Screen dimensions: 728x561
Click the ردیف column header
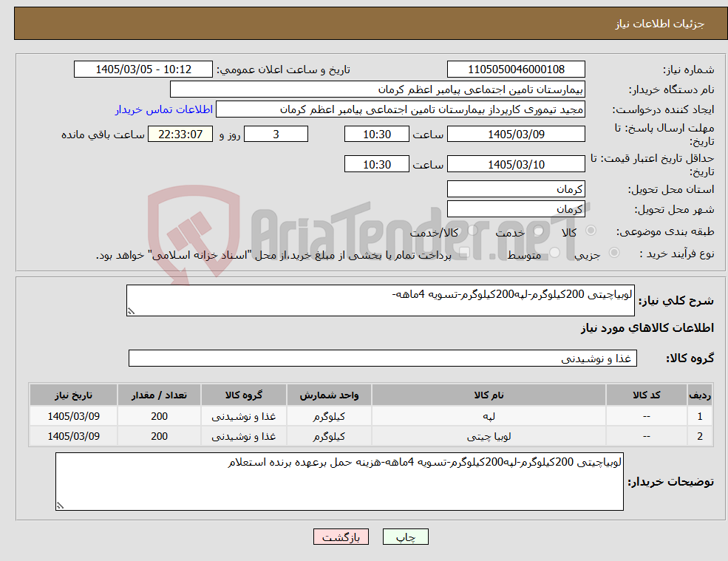pos(700,395)
